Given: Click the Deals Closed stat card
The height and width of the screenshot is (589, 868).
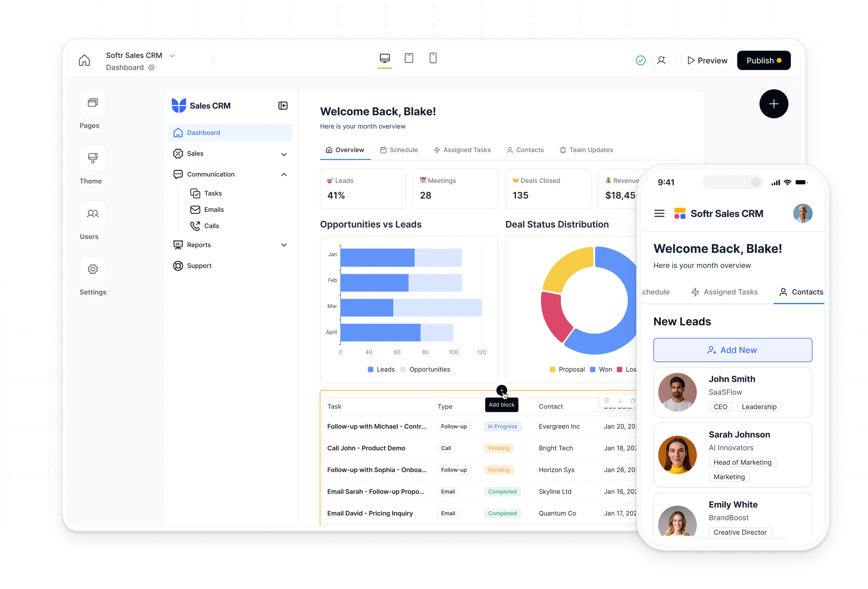Looking at the screenshot, I should click(548, 189).
